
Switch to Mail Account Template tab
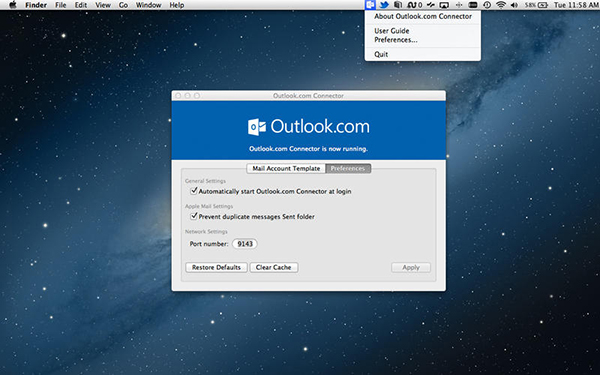[x=286, y=168]
